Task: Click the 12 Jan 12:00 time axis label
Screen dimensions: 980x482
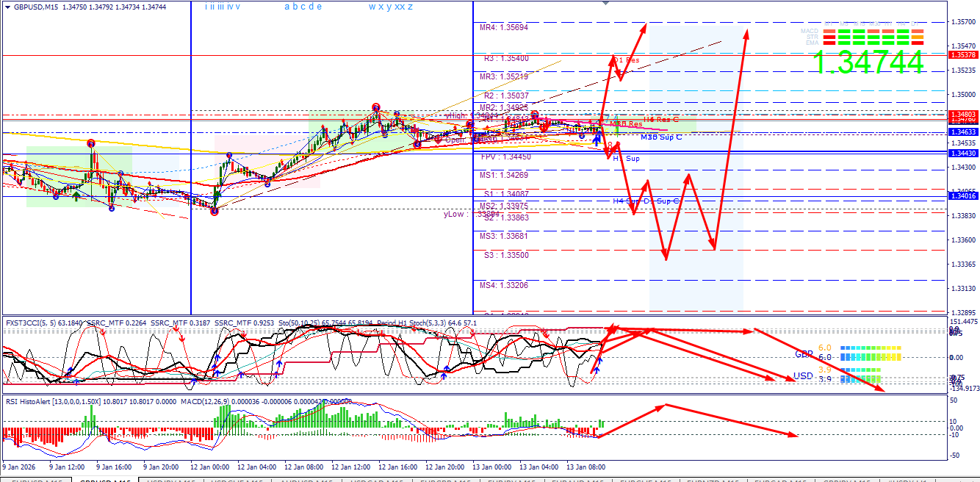Action: pos(350,467)
